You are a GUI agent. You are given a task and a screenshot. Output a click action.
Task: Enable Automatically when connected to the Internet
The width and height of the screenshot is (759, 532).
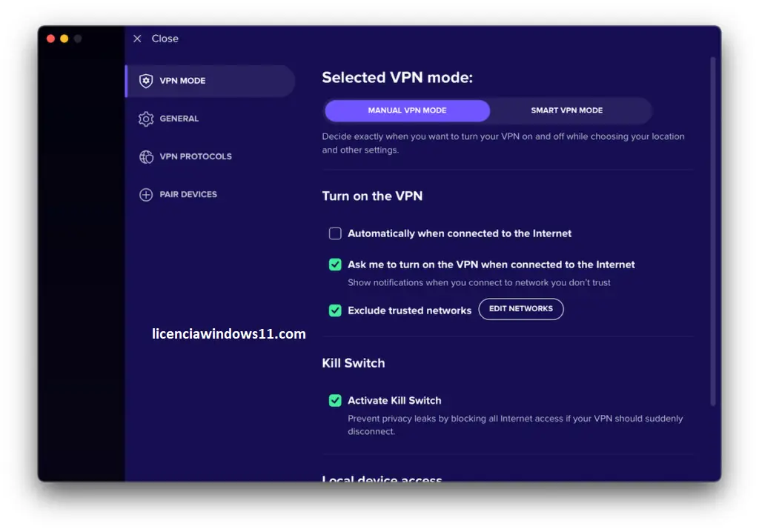[335, 233]
